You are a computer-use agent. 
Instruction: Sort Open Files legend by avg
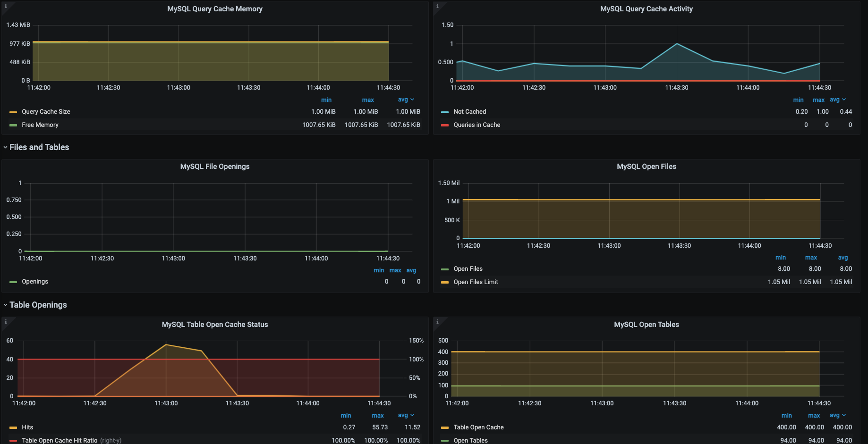pyautogui.click(x=843, y=258)
